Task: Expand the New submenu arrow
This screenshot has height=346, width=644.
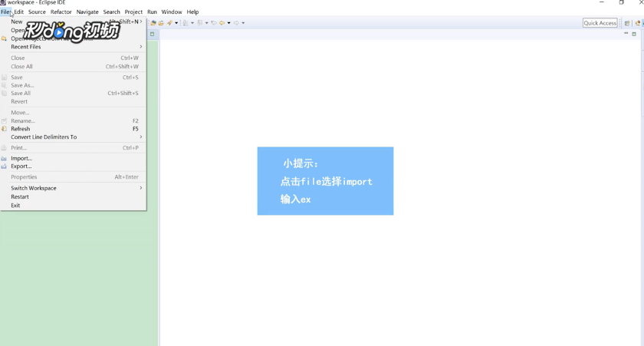Action: point(141,21)
